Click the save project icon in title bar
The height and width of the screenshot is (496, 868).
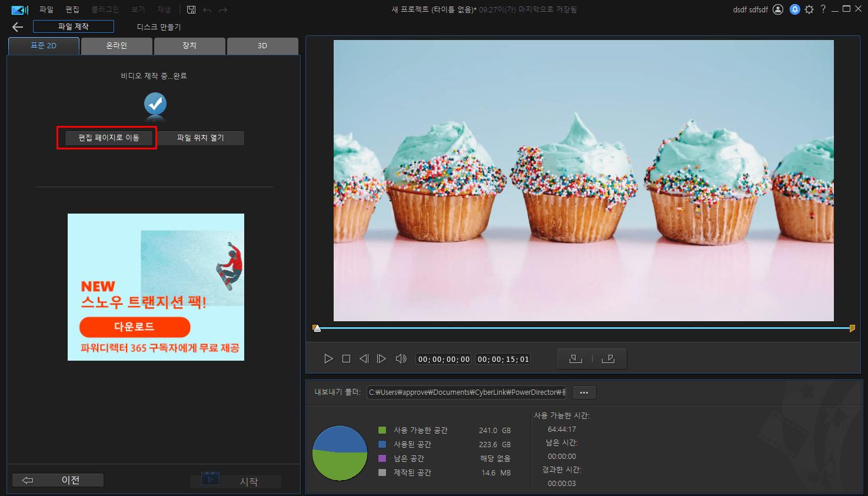click(x=191, y=9)
